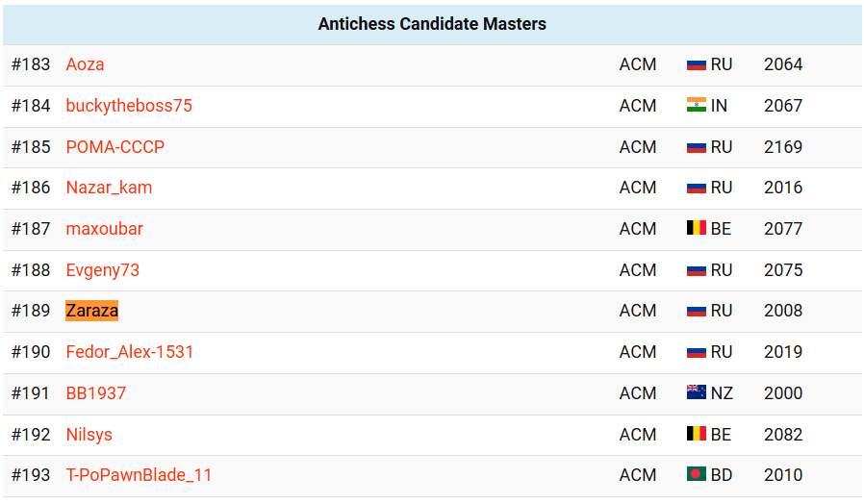This screenshot has width=864, height=504.
Task: Click the Russian flag in POMA-CCCP's row
Action: (696, 147)
